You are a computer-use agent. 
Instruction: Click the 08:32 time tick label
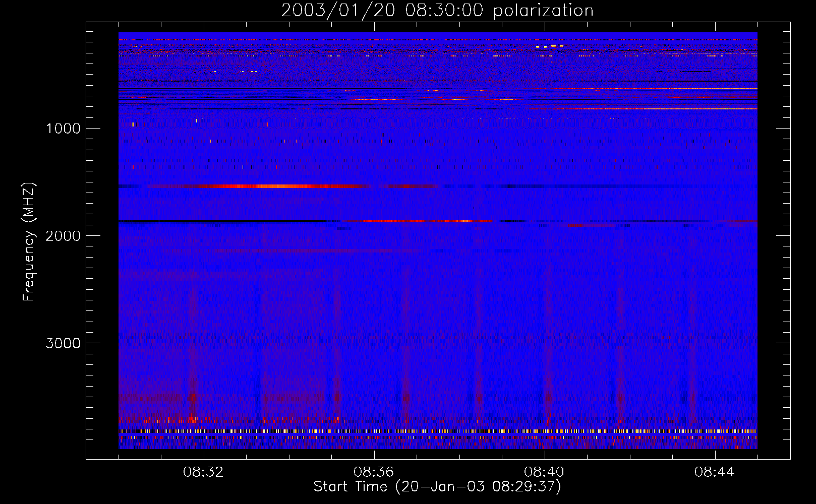(203, 472)
